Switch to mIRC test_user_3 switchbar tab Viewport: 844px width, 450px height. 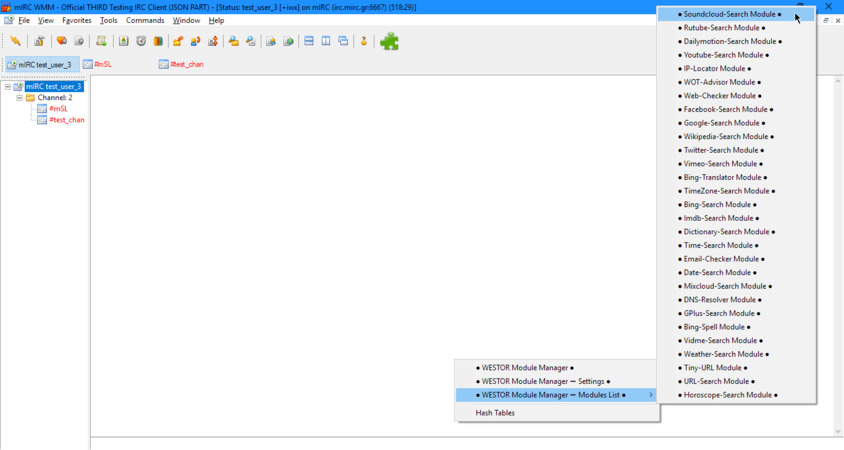pos(42,65)
